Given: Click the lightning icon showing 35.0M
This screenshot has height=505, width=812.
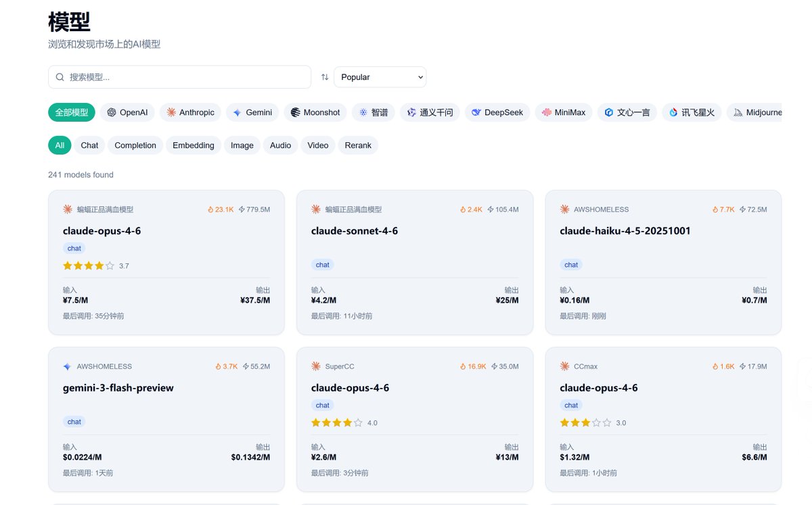Looking at the screenshot, I should (494, 367).
